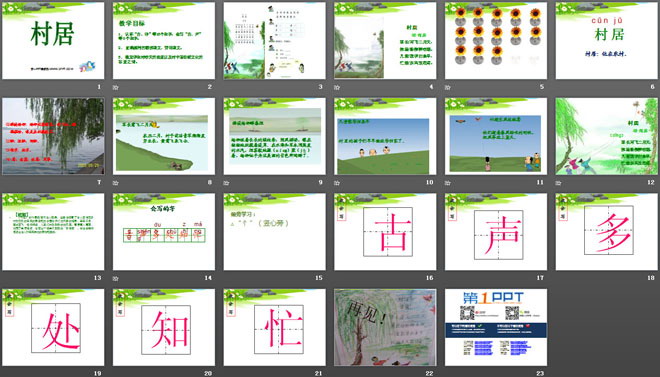Image resolution: width=660 pixels, height=377 pixels.
Task: Select slide 21 showing the character 忙
Action: click(x=274, y=327)
